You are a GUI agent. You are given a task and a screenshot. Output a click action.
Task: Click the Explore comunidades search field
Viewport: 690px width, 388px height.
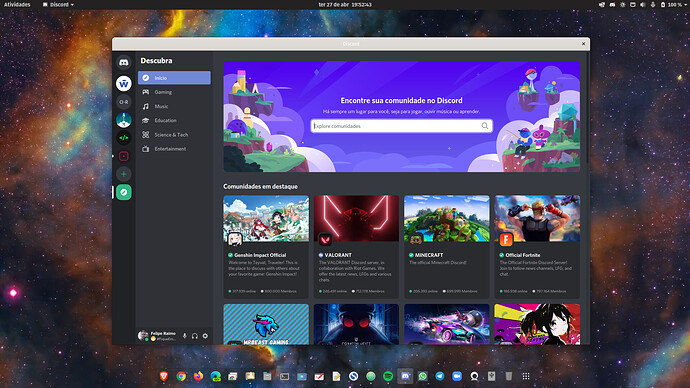coord(401,126)
